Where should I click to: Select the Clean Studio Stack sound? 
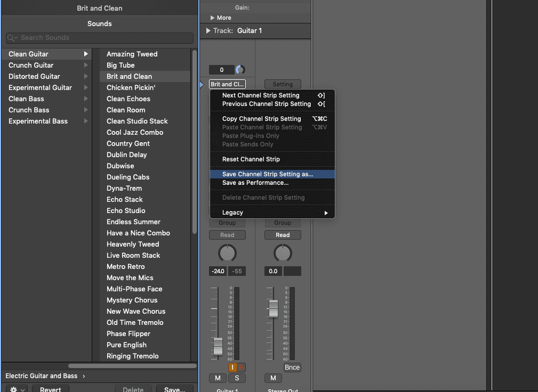click(145, 121)
